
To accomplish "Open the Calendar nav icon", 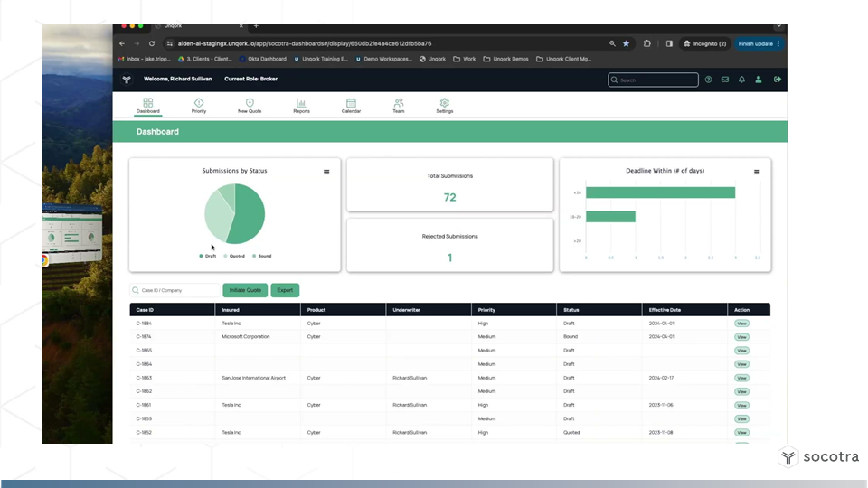I will (351, 105).
